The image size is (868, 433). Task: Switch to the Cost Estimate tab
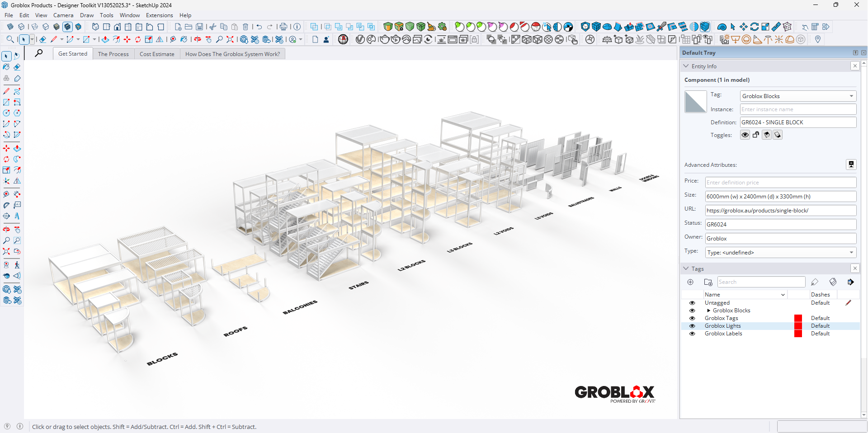pyautogui.click(x=157, y=54)
